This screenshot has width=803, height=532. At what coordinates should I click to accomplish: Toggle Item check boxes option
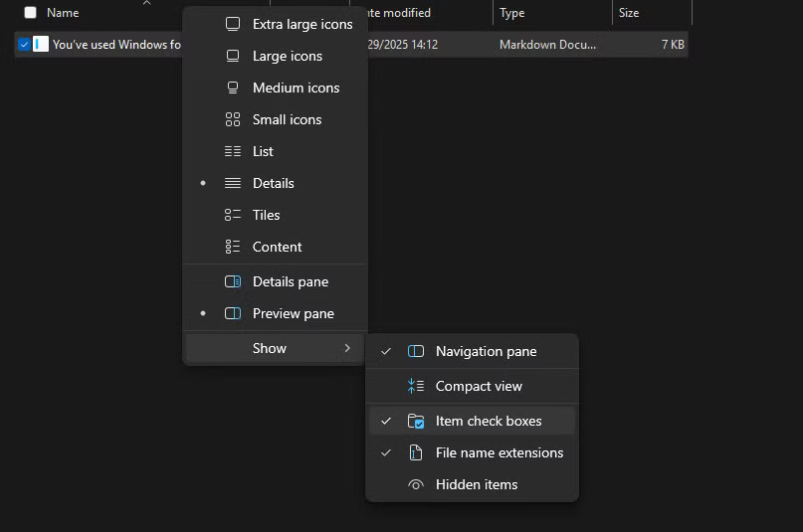coord(488,421)
